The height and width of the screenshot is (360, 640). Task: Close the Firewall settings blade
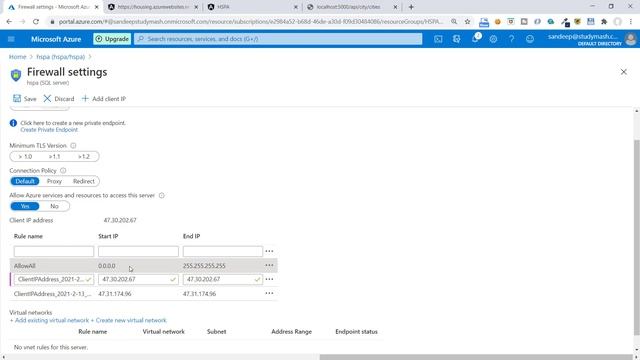click(624, 72)
